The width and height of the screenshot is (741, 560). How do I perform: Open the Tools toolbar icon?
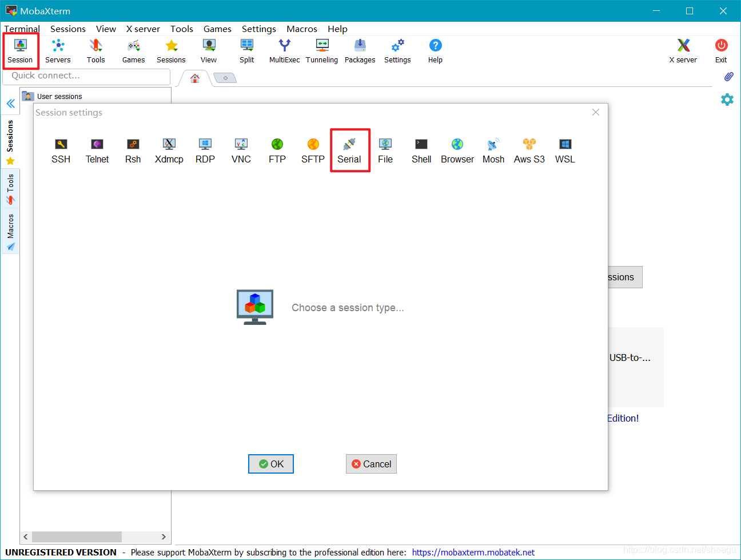96,51
